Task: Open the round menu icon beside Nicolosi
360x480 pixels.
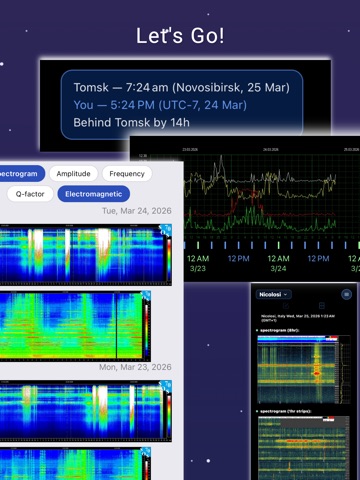Action: (x=346, y=294)
